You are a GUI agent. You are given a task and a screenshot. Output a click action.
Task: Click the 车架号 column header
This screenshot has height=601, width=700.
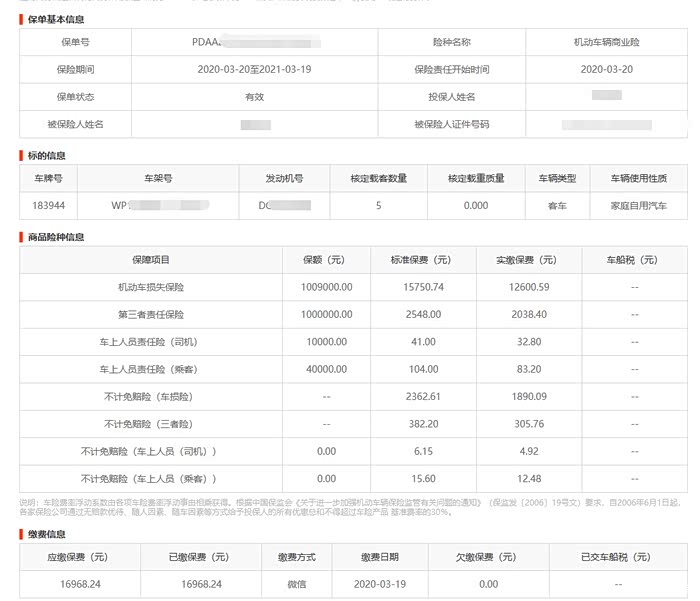(158, 178)
